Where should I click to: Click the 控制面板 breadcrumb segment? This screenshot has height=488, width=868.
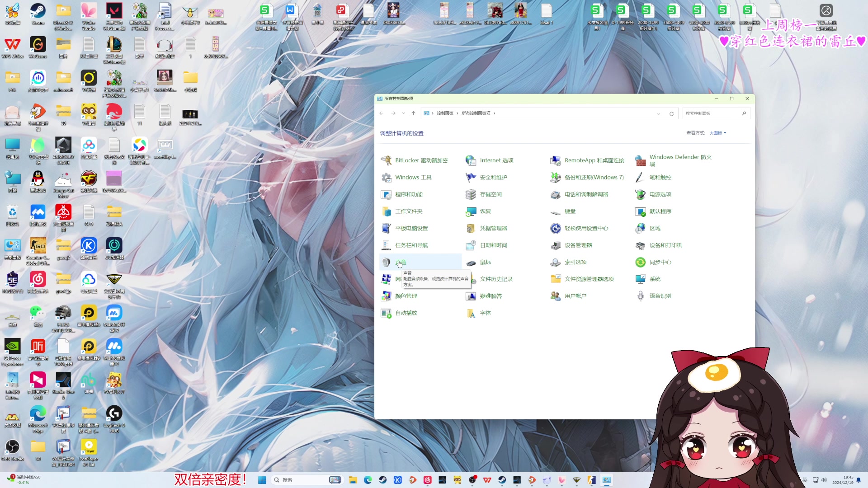tap(445, 113)
